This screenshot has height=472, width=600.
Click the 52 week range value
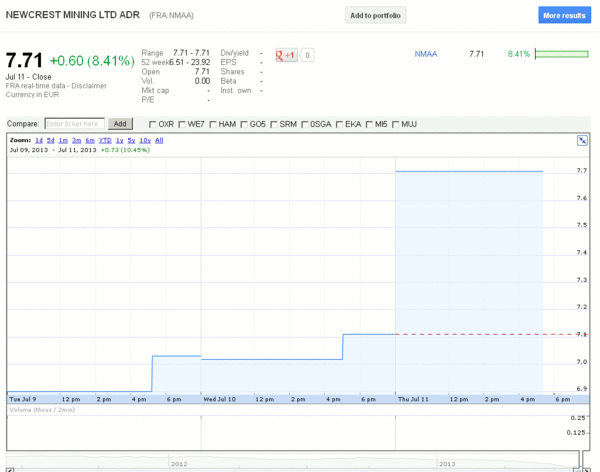click(x=190, y=62)
